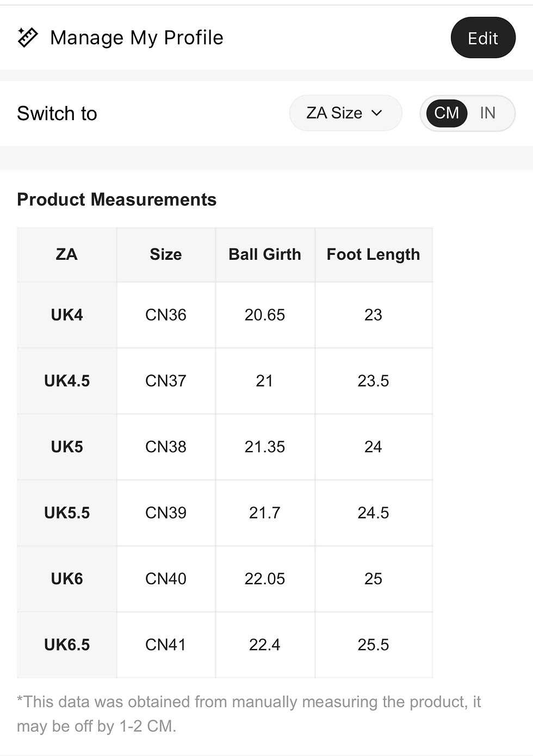Select the UK5 size row header
The height and width of the screenshot is (756, 533).
coord(67,447)
